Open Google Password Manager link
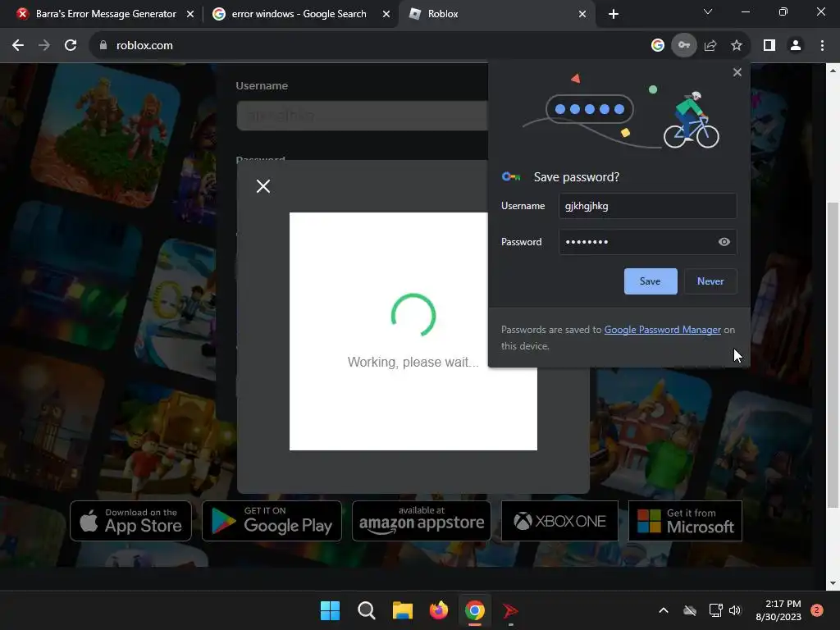 click(663, 330)
